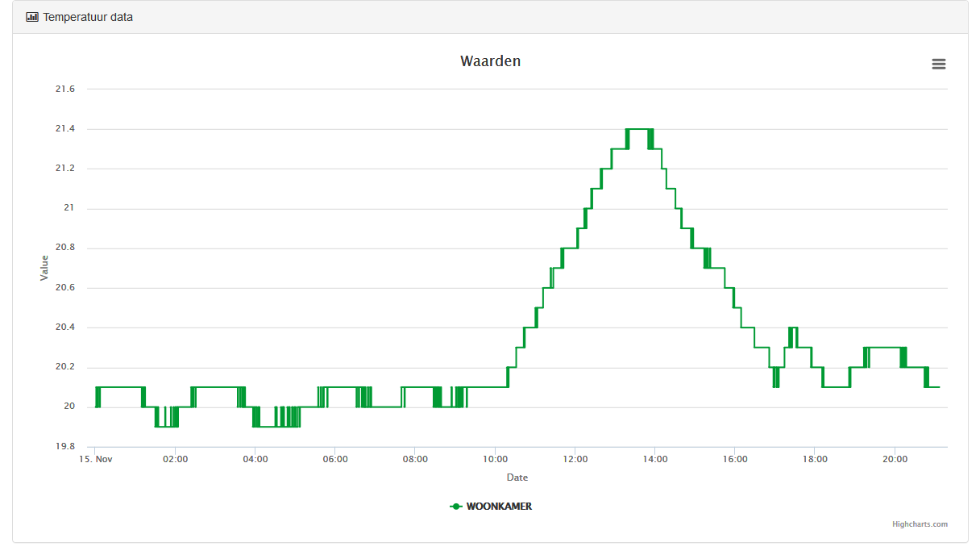Click the 20.4 y-axis label
Screen dimensions: 980x559
pyautogui.click(x=64, y=327)
